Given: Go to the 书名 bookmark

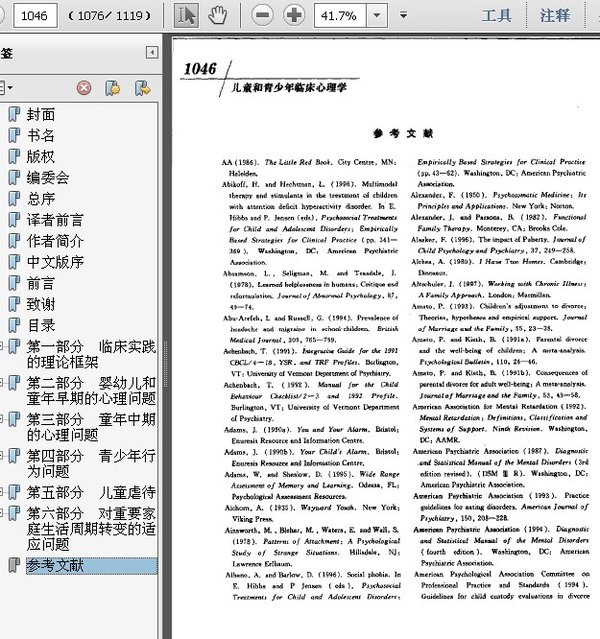Looking at the screenshot, I should 41,135.
